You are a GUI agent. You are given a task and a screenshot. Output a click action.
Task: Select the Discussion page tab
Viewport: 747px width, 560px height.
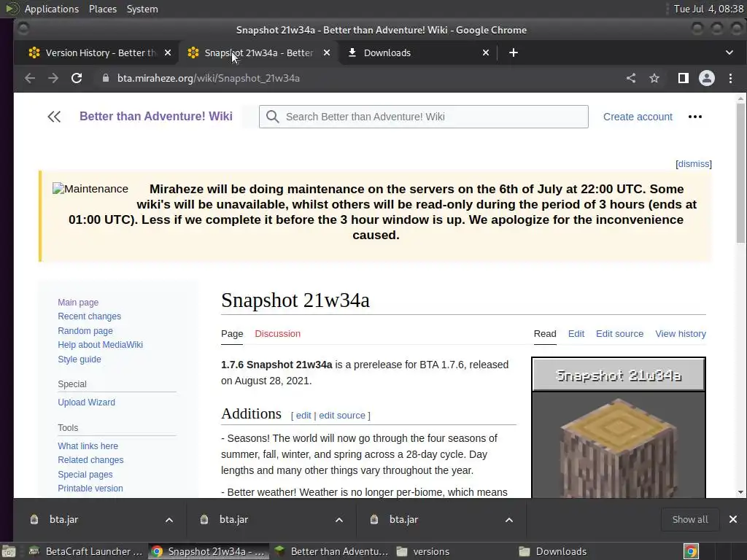278,334
